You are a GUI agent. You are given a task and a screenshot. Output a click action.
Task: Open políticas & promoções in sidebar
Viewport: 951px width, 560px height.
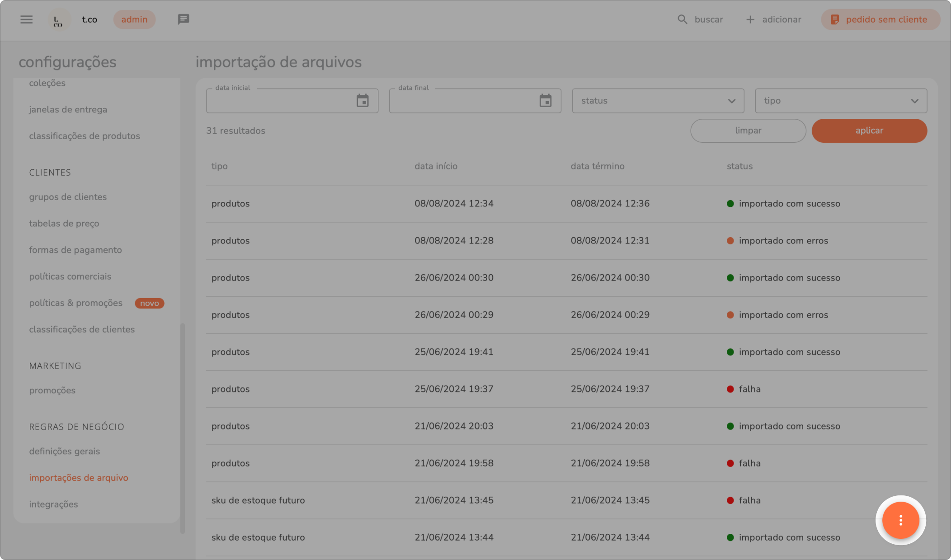(76, 303)
